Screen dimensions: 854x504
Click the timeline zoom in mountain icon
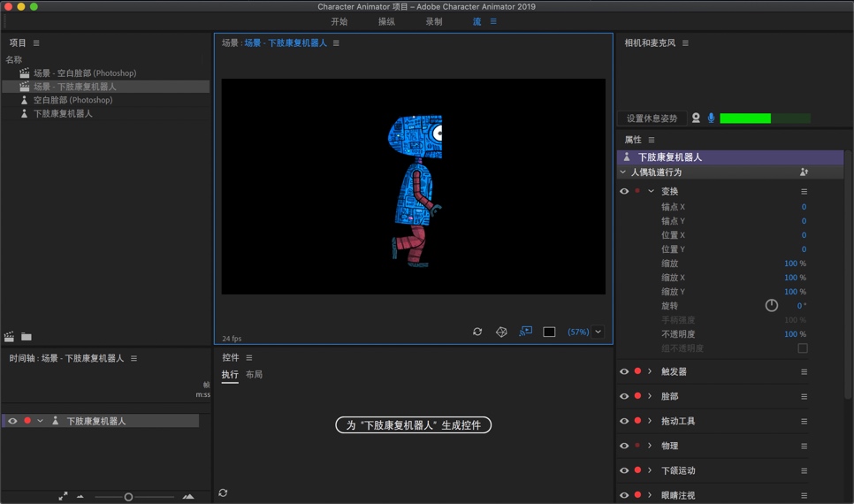click(x=188, y=496)
